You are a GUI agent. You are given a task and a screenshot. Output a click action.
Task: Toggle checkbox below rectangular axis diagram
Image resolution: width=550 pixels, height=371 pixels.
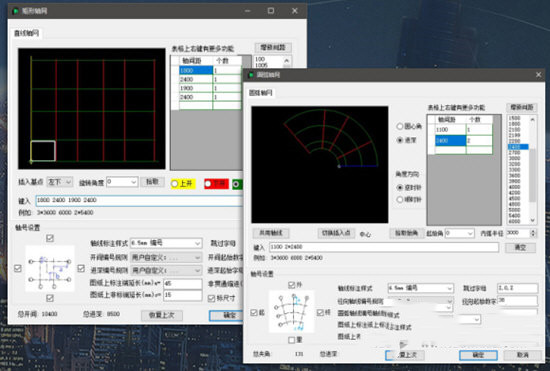[50, 298]
